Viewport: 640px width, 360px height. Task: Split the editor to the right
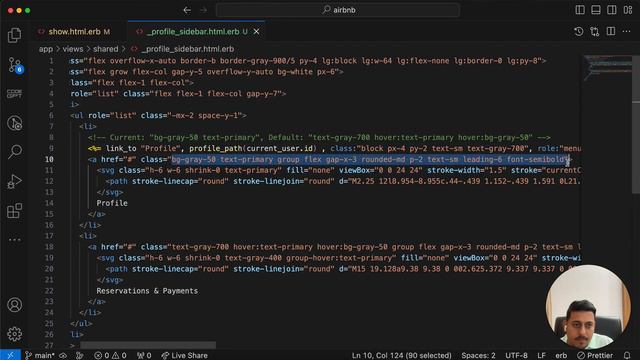pos(611,31)
